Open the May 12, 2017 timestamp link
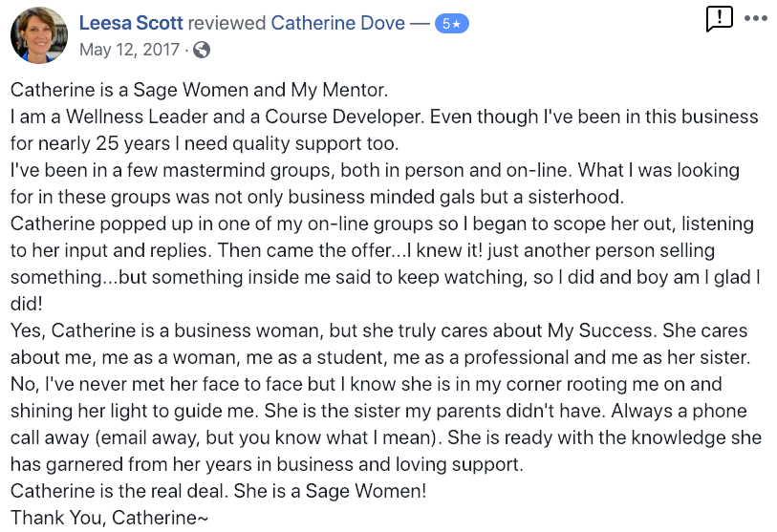Screen dimensions: 777x532 pos(129,50)
